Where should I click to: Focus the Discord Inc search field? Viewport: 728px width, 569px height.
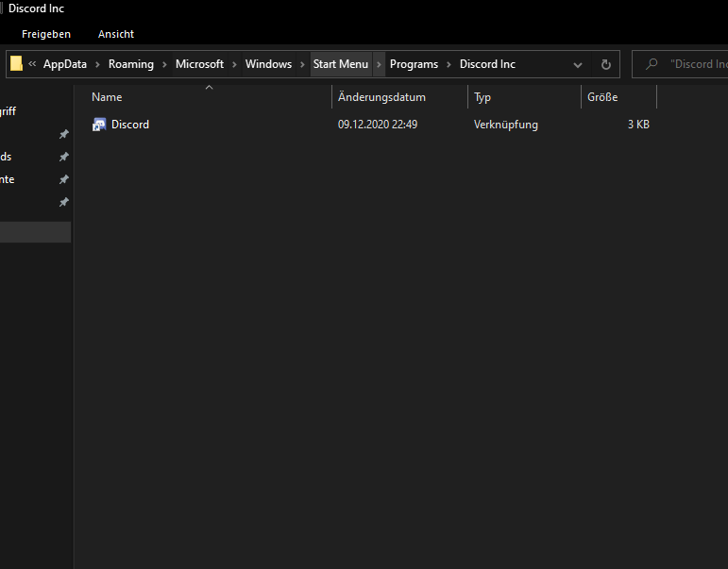pos(680,64)
